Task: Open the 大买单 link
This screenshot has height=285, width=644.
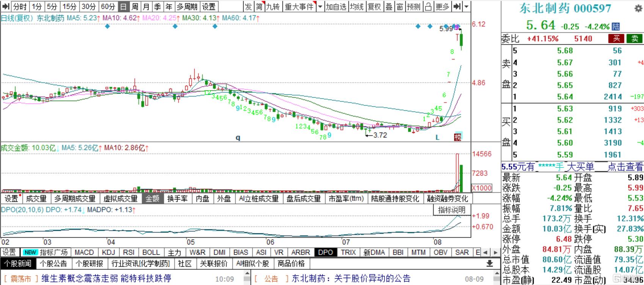Action: (x=580, y=167)
